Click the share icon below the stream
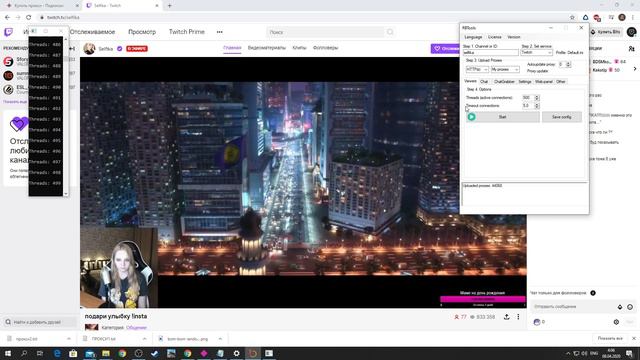The width and height of the screenshot is (640, 360). tap(507, 317)
